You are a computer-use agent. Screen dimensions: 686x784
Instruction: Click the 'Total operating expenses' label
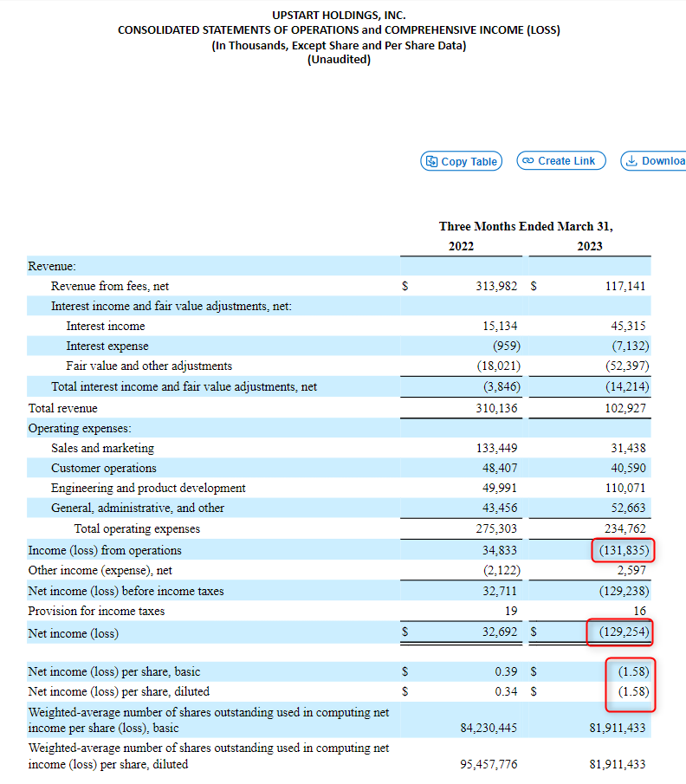point(137,528)
